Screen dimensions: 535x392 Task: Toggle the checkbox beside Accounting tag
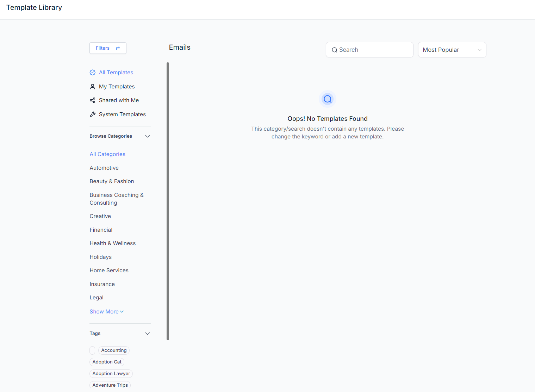pyautogui.click(x=92, y=350)
